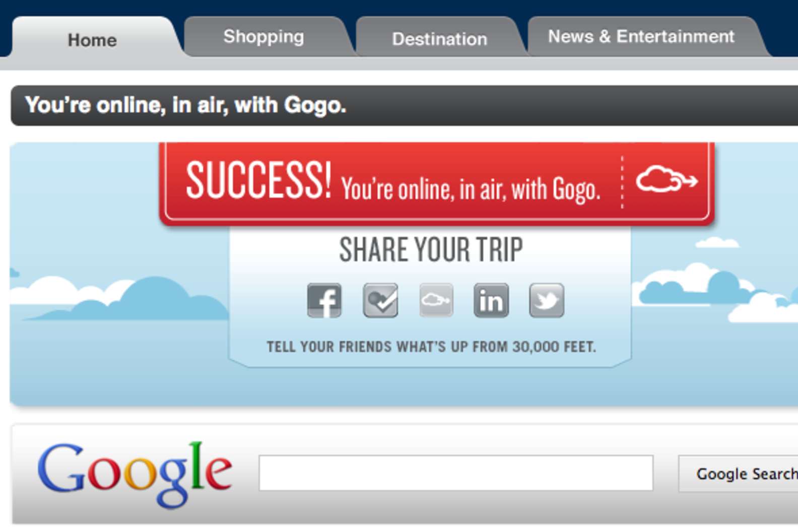Share trip on Facebook icon
Viewport: 798px width, 532px height.
[324, 300]
